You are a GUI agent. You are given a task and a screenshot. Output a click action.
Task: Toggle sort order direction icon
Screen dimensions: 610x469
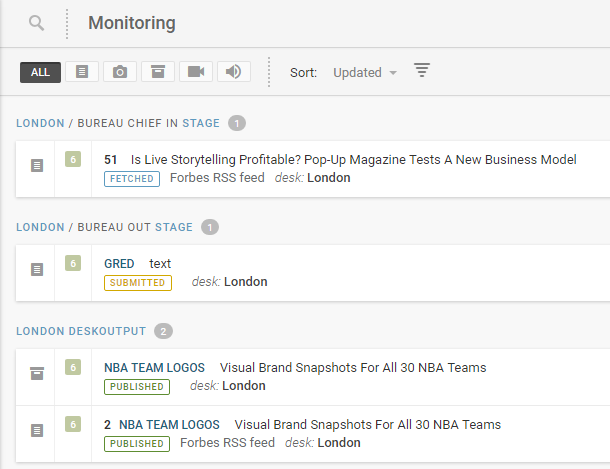coord(422,71)
